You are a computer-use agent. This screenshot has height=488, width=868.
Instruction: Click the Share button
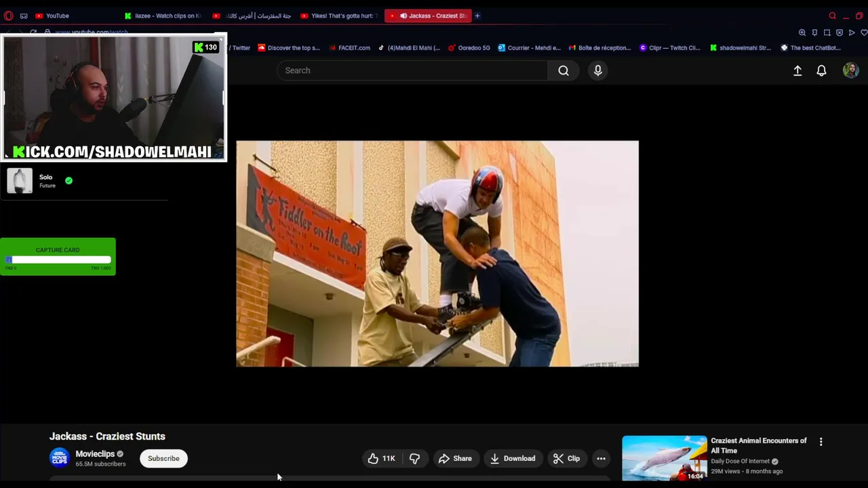455,459
